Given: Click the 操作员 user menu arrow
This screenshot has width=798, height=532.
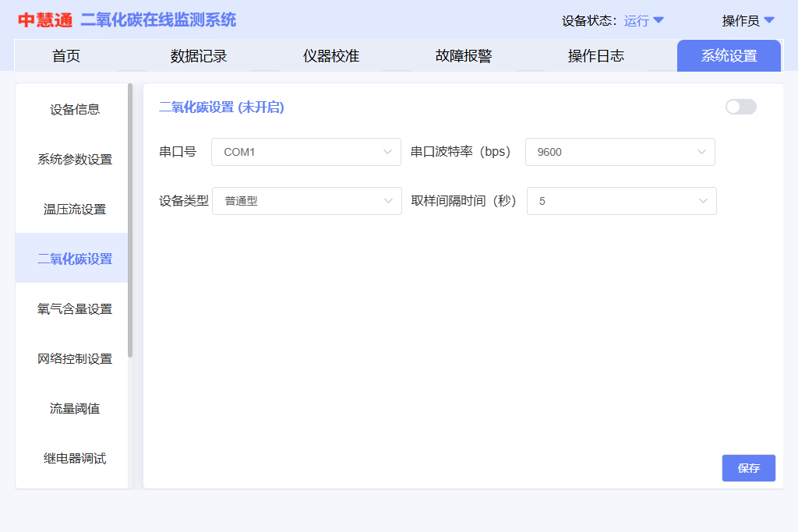Looking at the screenshot, I should (768, 20).
